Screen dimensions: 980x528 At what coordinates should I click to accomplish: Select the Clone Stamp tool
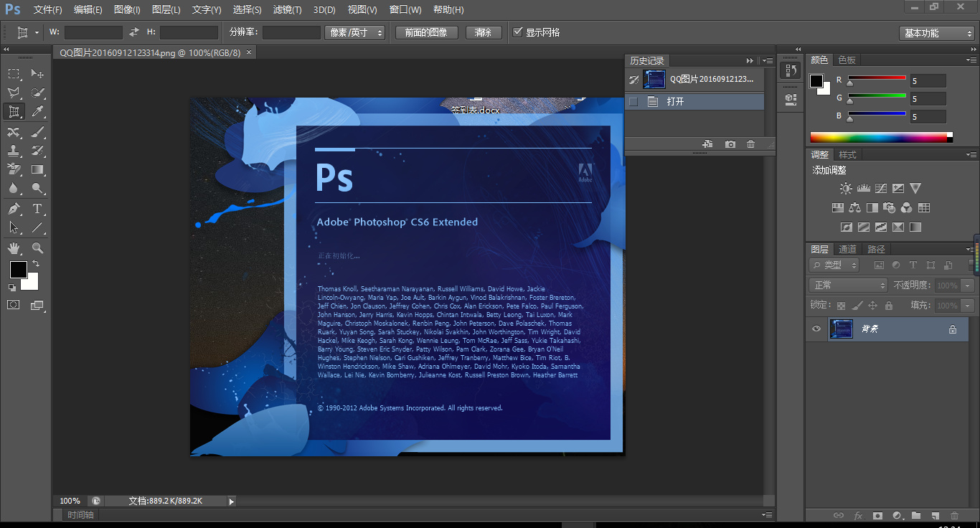(14, 151)
